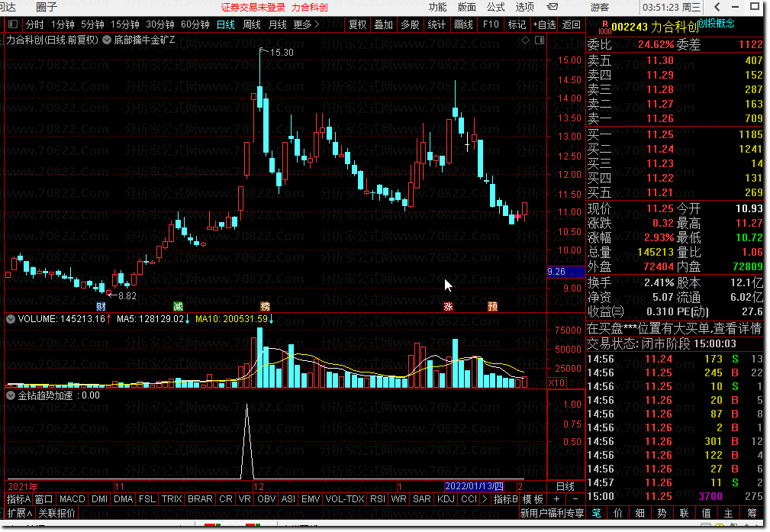Select the MACD indicator tab

(72, 499)
